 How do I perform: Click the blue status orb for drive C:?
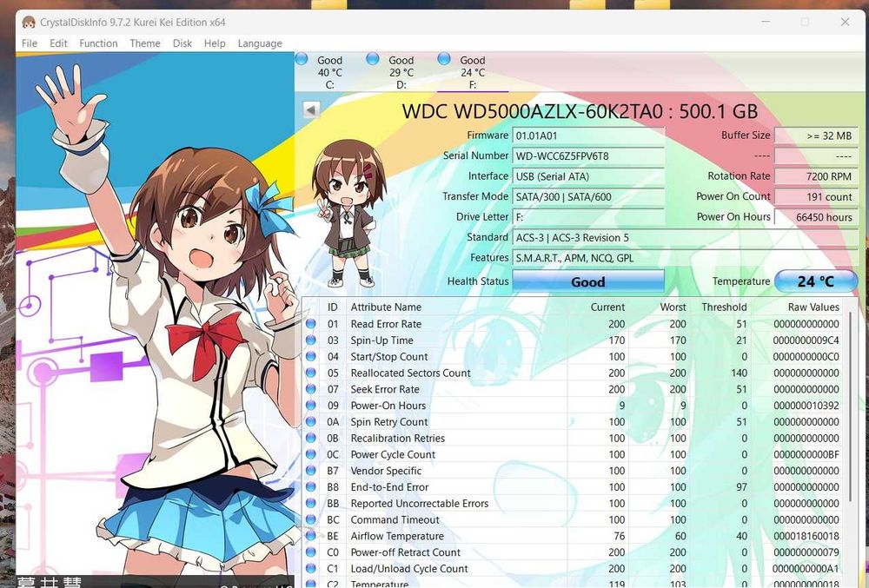pyautogui.click(x=302, y=59)
